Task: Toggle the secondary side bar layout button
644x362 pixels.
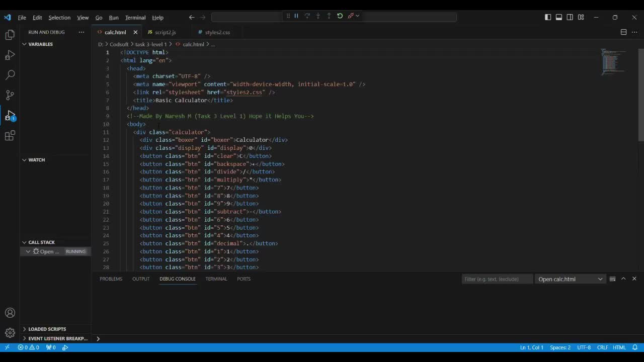Action: [x=570, y=17]
